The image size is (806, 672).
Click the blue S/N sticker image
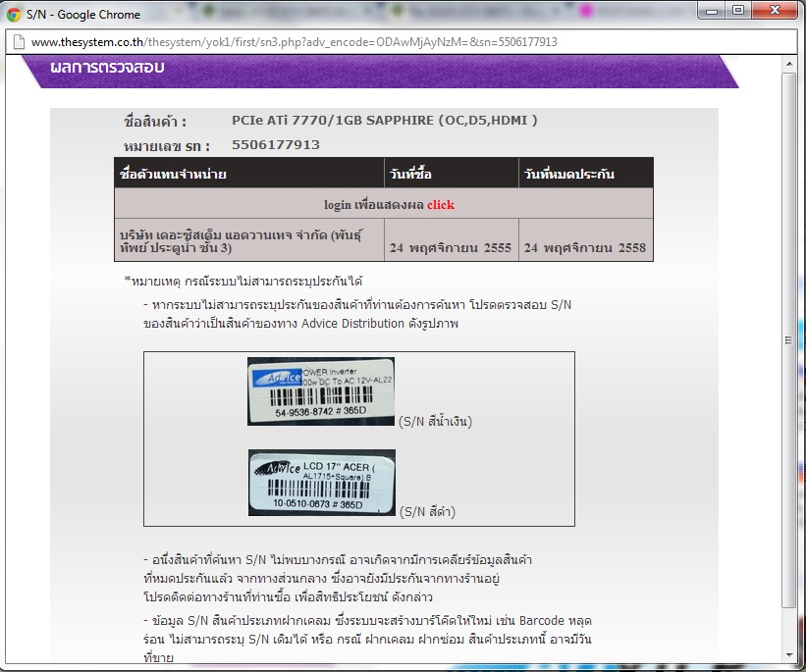[x=321, y=391]
